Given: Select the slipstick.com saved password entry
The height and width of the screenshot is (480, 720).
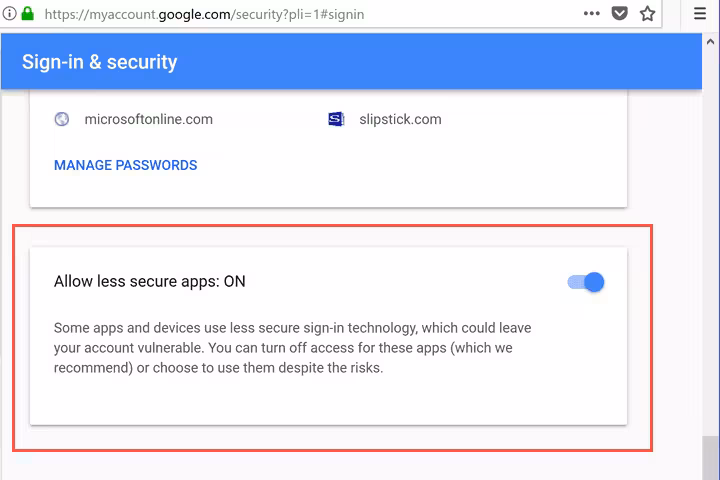Looking at the screenshot, I should click(x=400, y=119).
